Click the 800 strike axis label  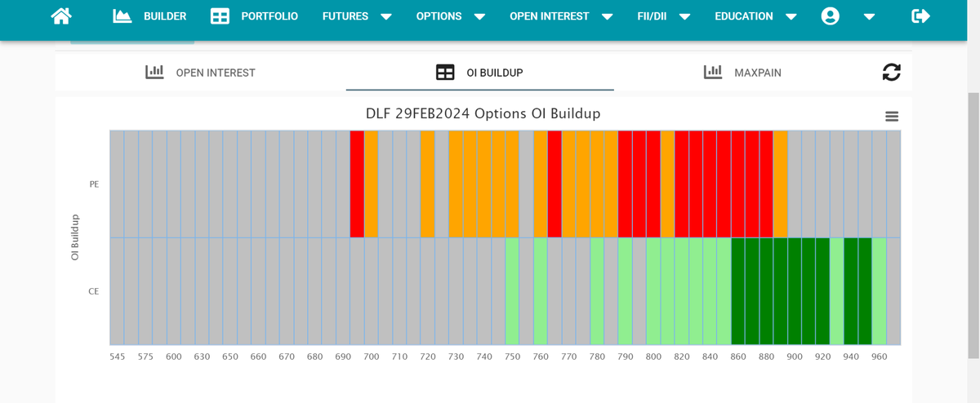pos(653,356)
